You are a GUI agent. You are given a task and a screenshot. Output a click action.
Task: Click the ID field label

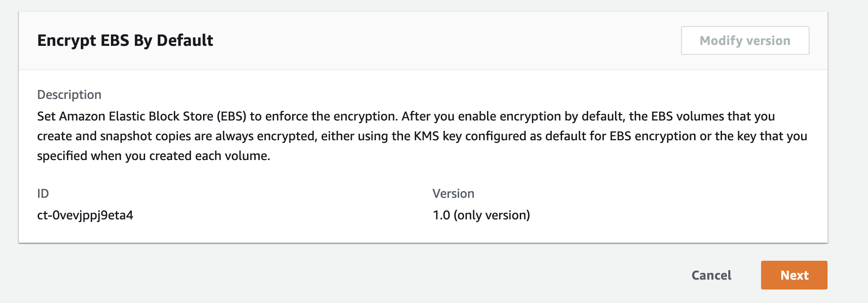pyautogui.click(x=42, y=193)
